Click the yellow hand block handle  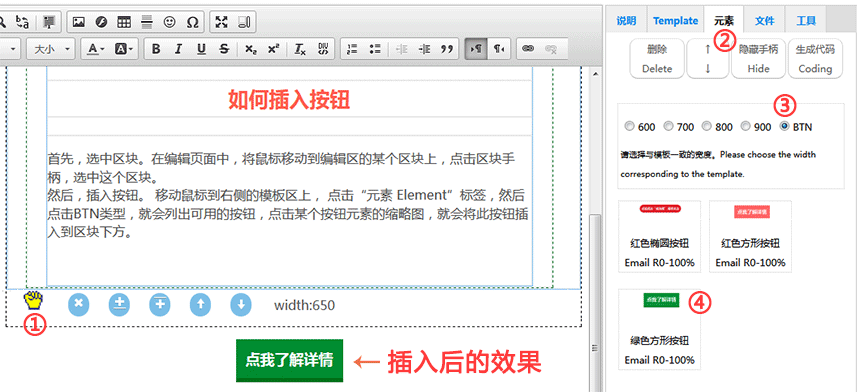33,300
